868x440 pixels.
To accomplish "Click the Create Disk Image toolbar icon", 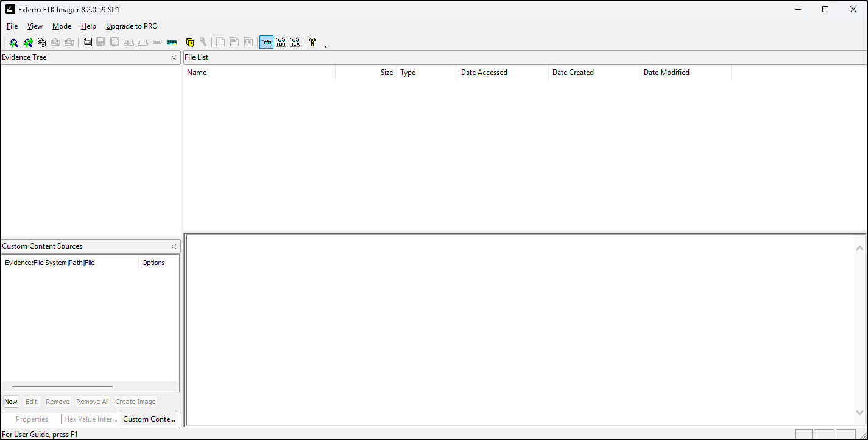I will point(87,42).
